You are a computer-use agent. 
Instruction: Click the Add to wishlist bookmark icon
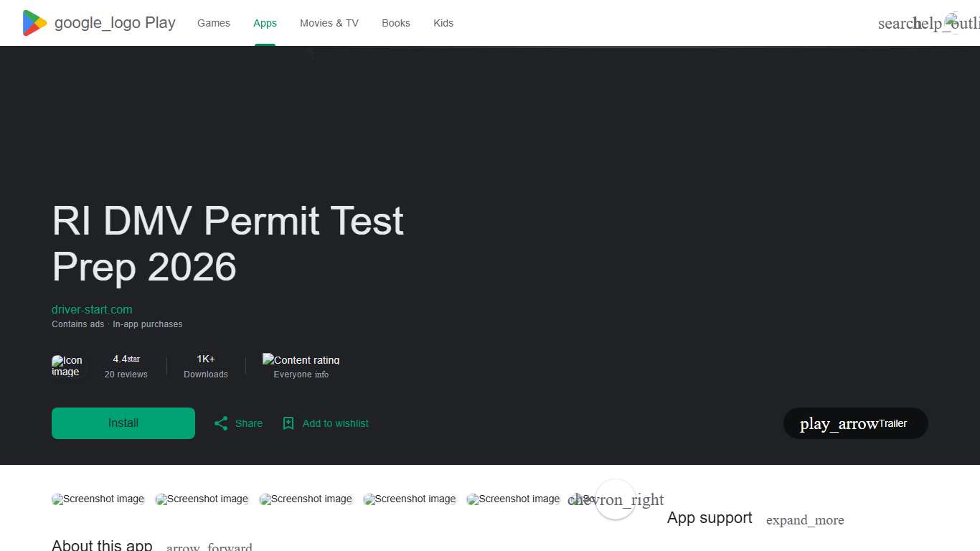tap(288, 423)
